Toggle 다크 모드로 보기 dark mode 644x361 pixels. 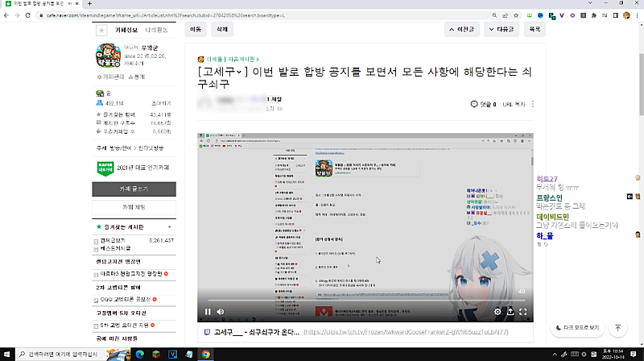click(578, 328)
